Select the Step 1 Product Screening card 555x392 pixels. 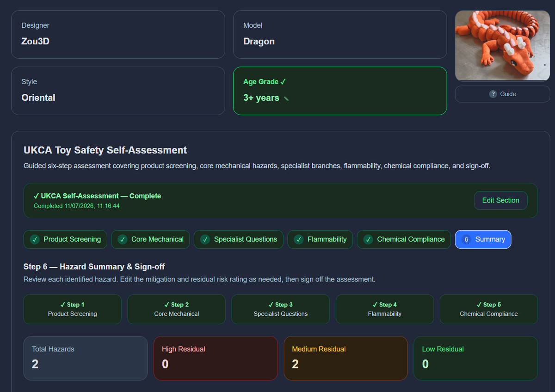click(x=73, y=309)
